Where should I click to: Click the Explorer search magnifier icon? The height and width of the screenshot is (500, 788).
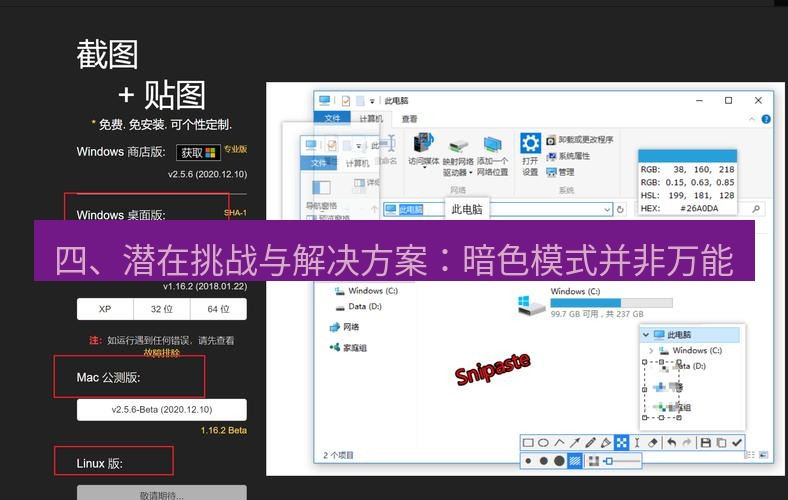(x=756, y=208)
